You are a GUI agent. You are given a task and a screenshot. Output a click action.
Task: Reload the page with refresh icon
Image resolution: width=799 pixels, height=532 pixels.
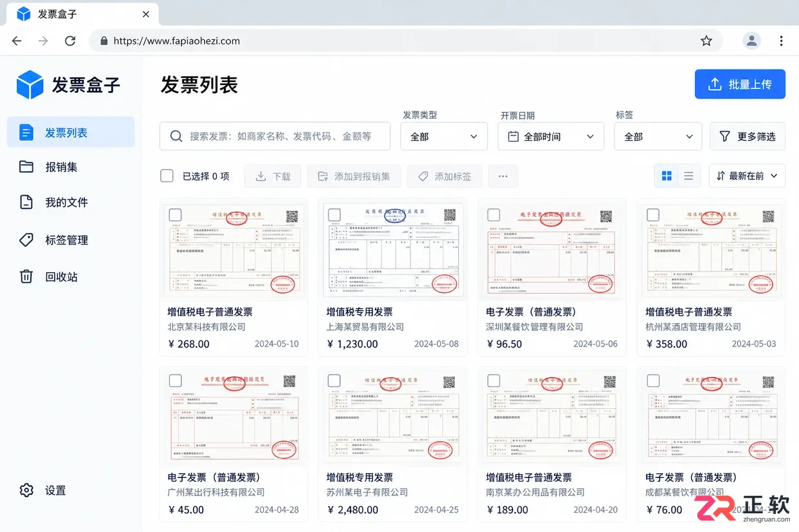[x=70, y=41]
